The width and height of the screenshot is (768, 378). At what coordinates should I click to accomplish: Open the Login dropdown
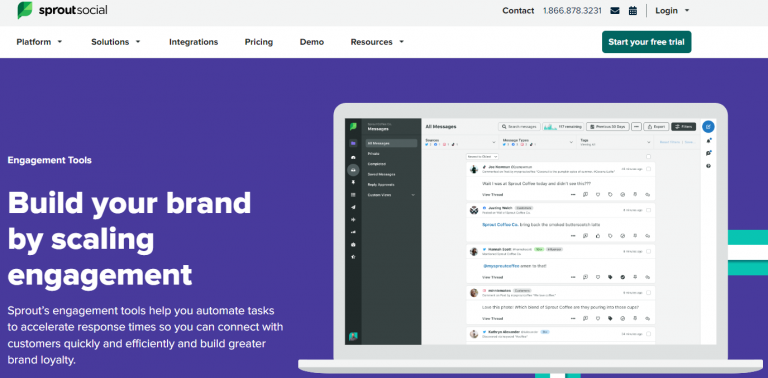(672, 11)
